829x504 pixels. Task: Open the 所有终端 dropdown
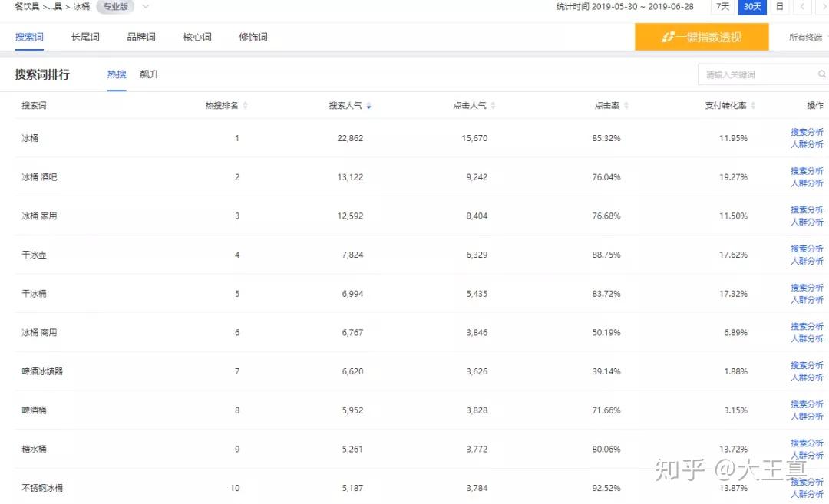tap(807, 37)
